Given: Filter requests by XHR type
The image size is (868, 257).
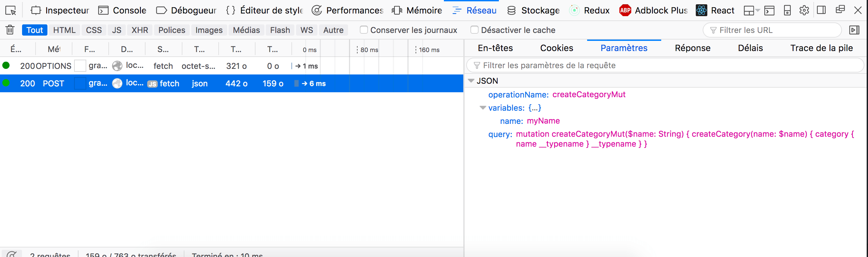Looking at the screenshot, I should [140, 30].
